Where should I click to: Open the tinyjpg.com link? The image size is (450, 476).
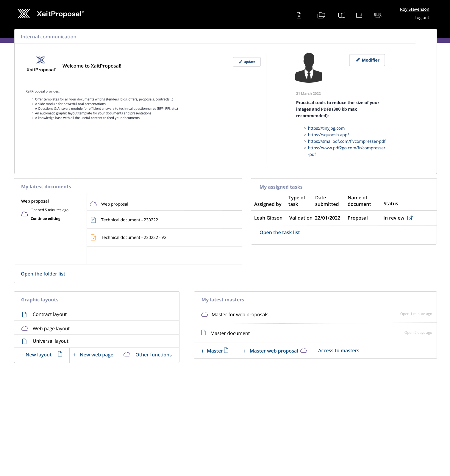click(x=326, y=128)
